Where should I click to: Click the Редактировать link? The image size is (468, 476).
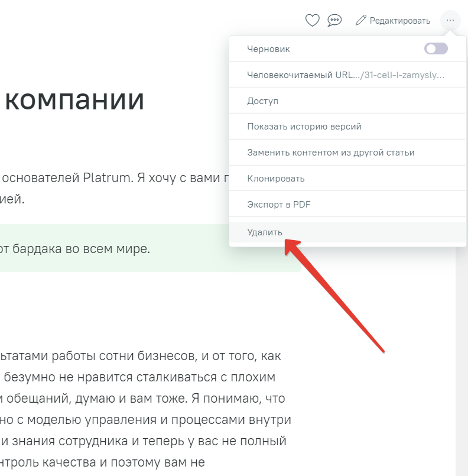pyautogui.click(x=400, y=20)
